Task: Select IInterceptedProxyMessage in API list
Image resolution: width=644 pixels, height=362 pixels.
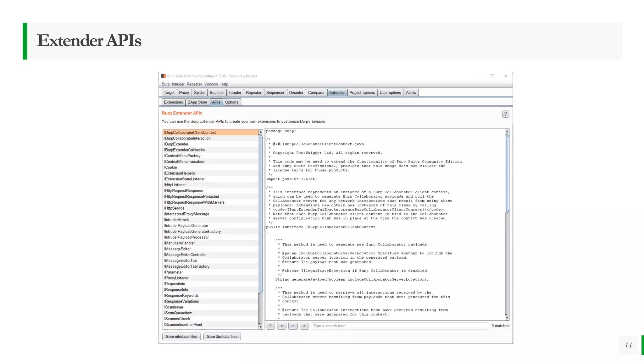Action: coord(210,214)
